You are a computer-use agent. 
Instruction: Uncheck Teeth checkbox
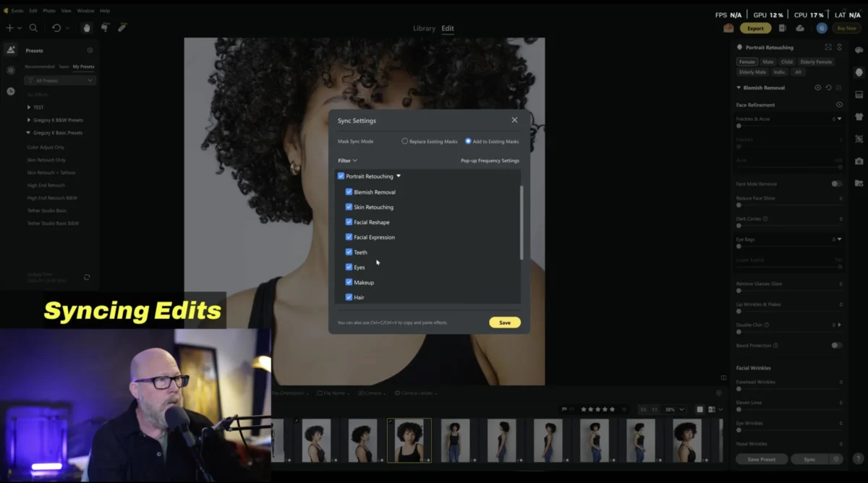349,252
